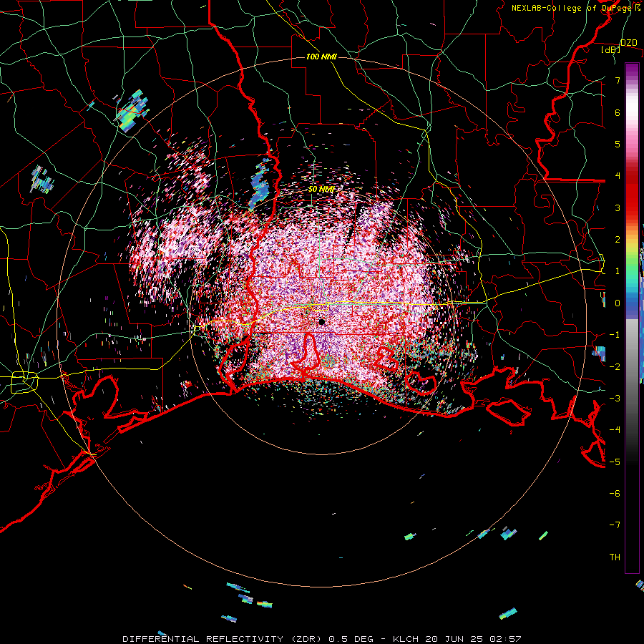Select the legend value -4

click(x=615, y=430)
